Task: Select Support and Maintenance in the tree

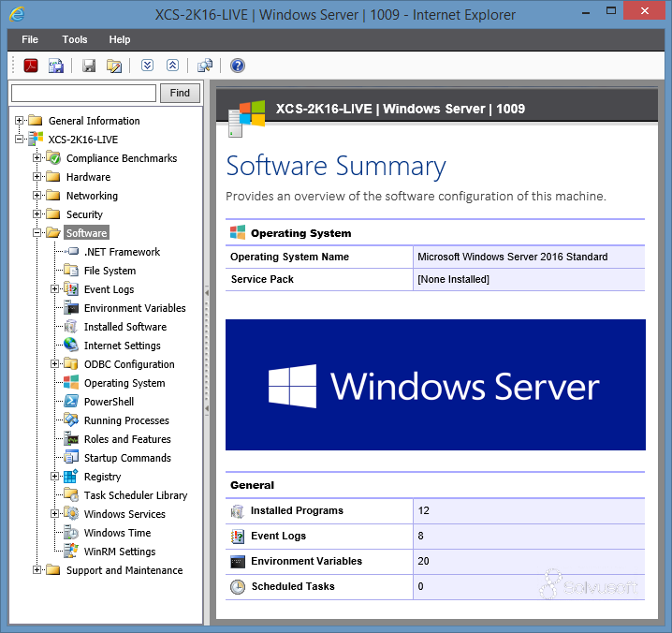Action: click(124, 570)
